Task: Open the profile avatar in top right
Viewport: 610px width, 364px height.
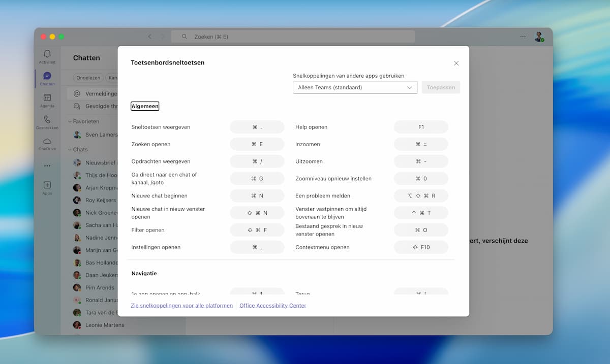Action: tap(539, 37)
